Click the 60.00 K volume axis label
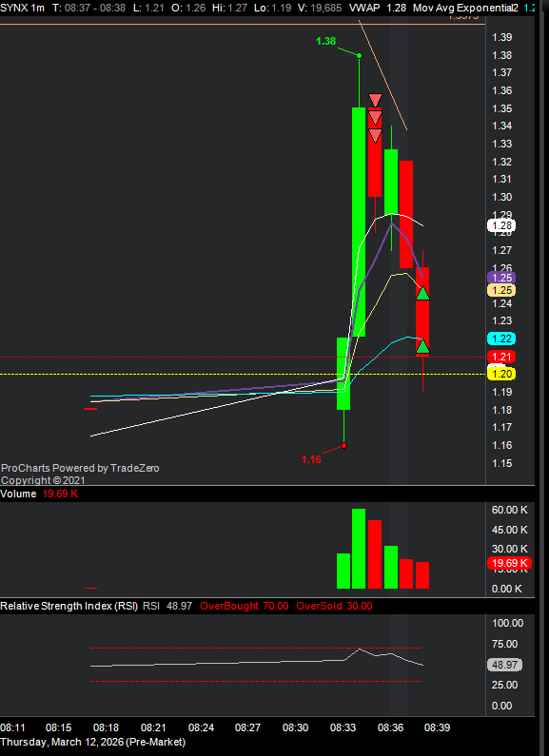 point(509,510)
